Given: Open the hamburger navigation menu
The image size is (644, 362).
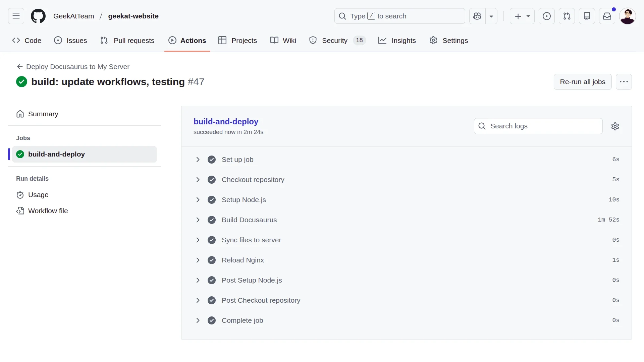Looking at the screenshot, I should (16, 16).
